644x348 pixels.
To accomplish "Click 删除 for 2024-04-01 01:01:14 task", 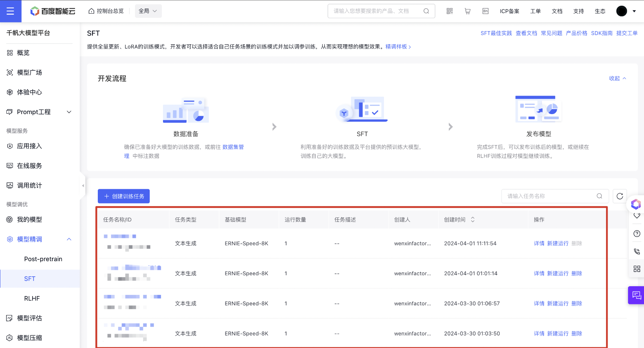I will pyautogui.click(x=577, y=273).
